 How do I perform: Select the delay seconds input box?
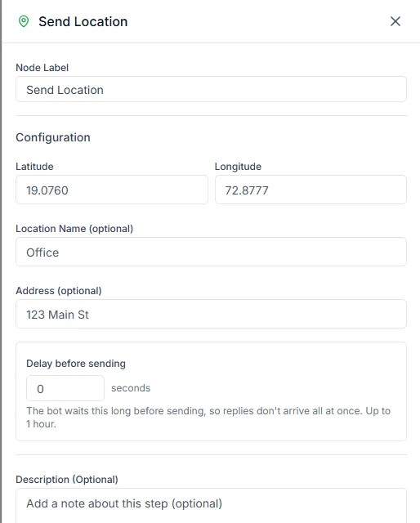point(65,388)
